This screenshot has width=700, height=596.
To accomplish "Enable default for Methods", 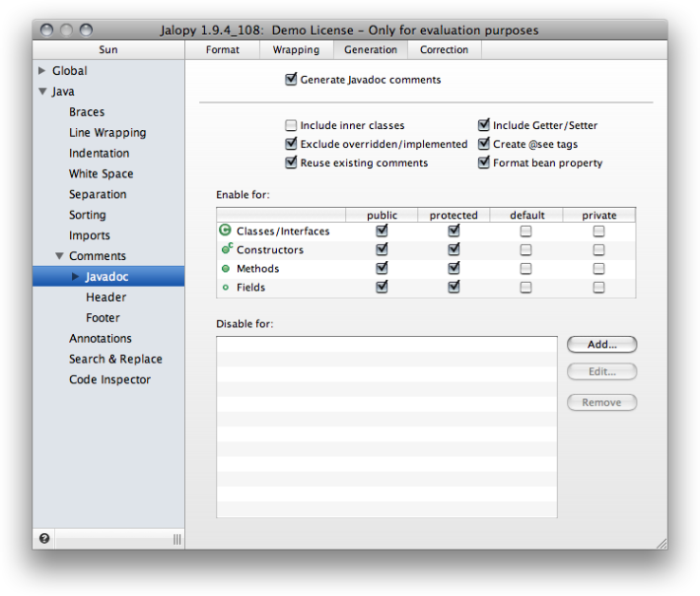I will point(525,269).
